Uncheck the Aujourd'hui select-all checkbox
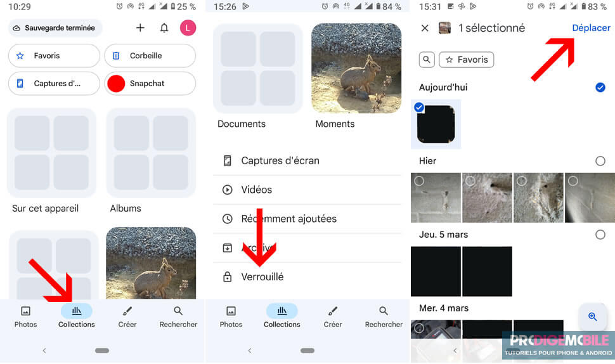615x364 pixels. click(x=600, y=87)
